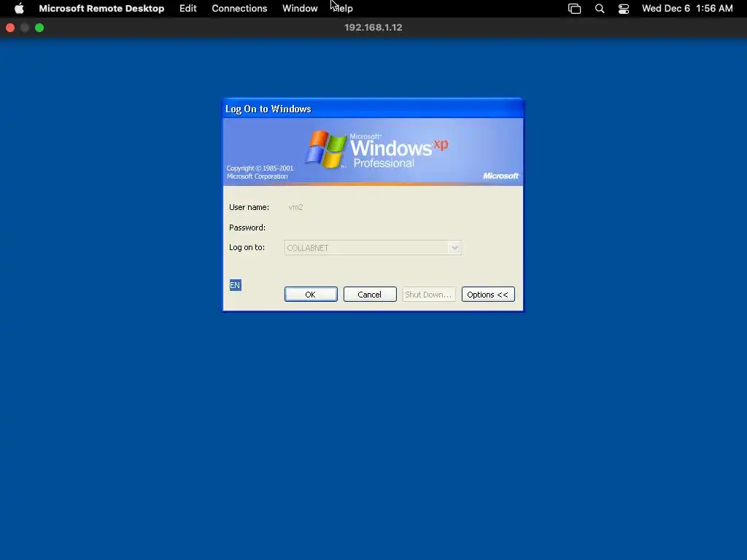
Task: Open Control Center icon in menu bar
Action: click(624, 9)
